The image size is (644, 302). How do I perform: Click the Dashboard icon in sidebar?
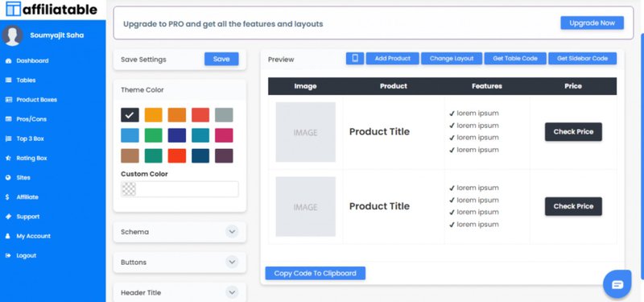[x=8, y=61]
